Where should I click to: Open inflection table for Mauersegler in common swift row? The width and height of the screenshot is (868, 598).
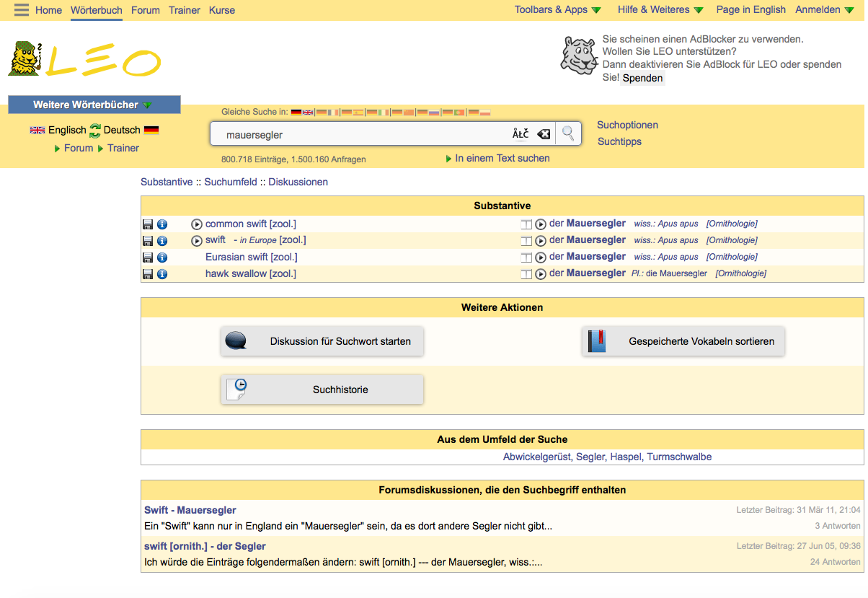tap(526, 224)
